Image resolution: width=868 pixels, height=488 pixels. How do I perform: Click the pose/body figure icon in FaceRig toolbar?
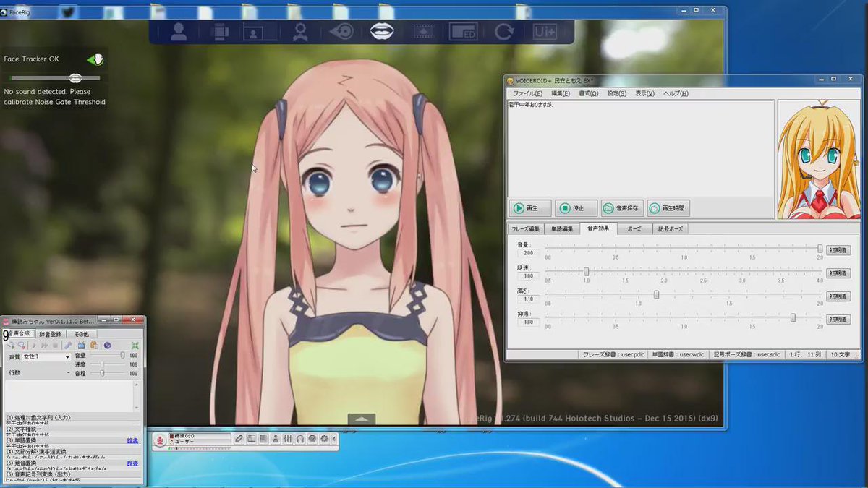301,32
